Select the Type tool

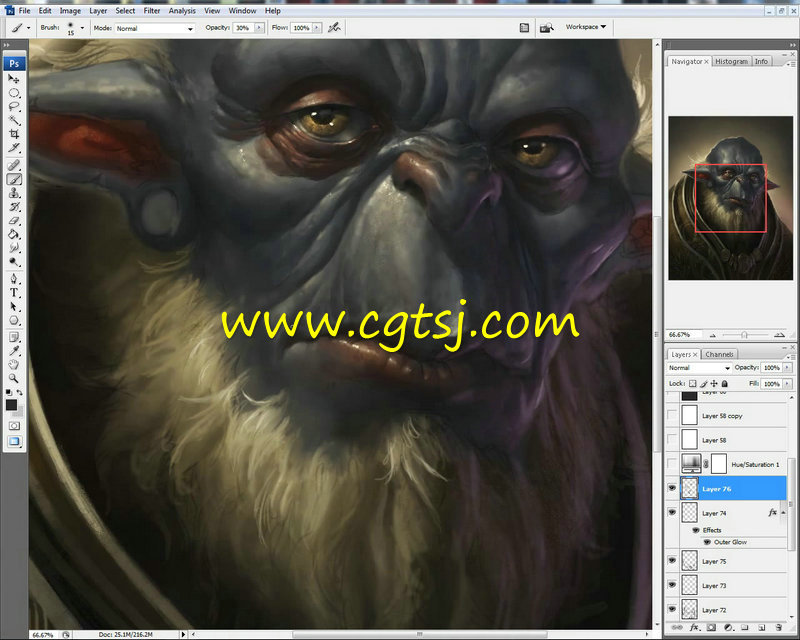14,292
